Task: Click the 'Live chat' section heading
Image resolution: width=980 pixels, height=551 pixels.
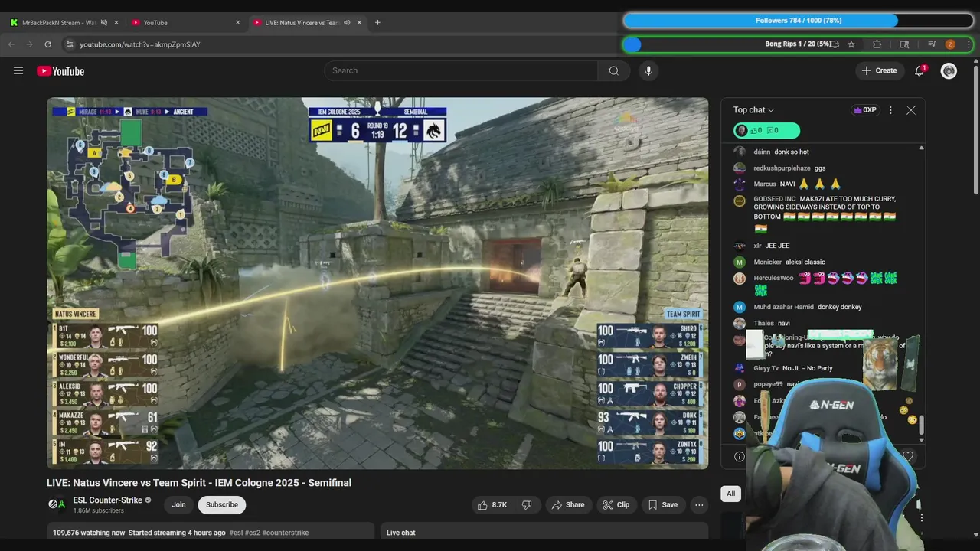Action: [401, 533]
